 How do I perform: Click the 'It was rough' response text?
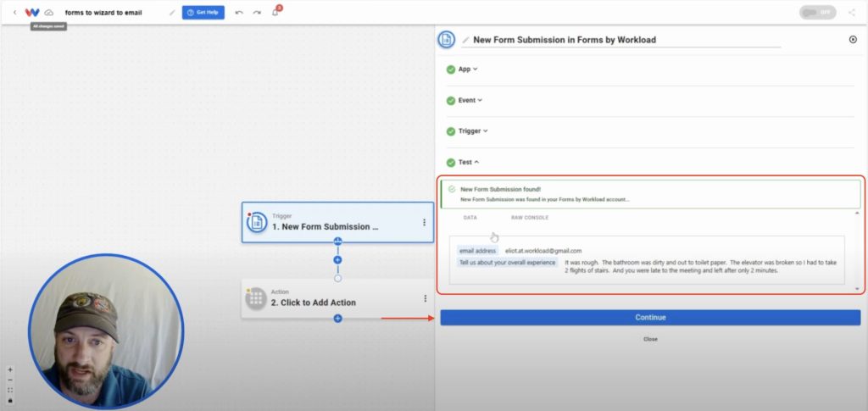point(700,267)
